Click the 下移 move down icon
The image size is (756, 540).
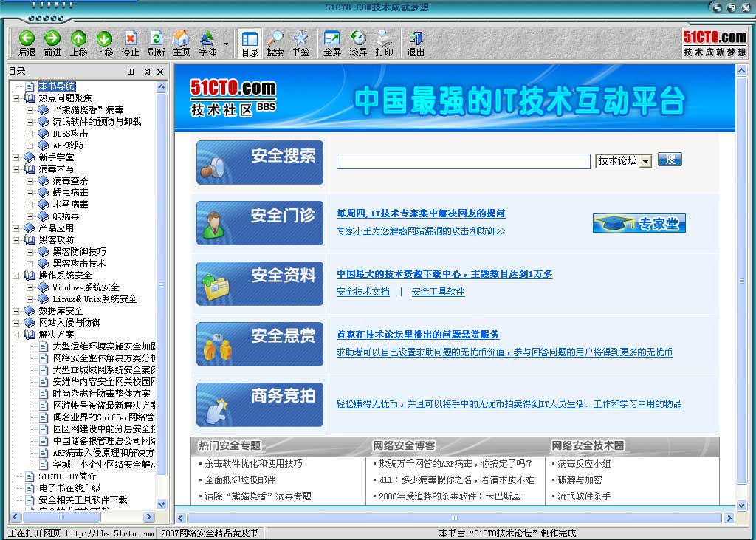pos(105,38)
